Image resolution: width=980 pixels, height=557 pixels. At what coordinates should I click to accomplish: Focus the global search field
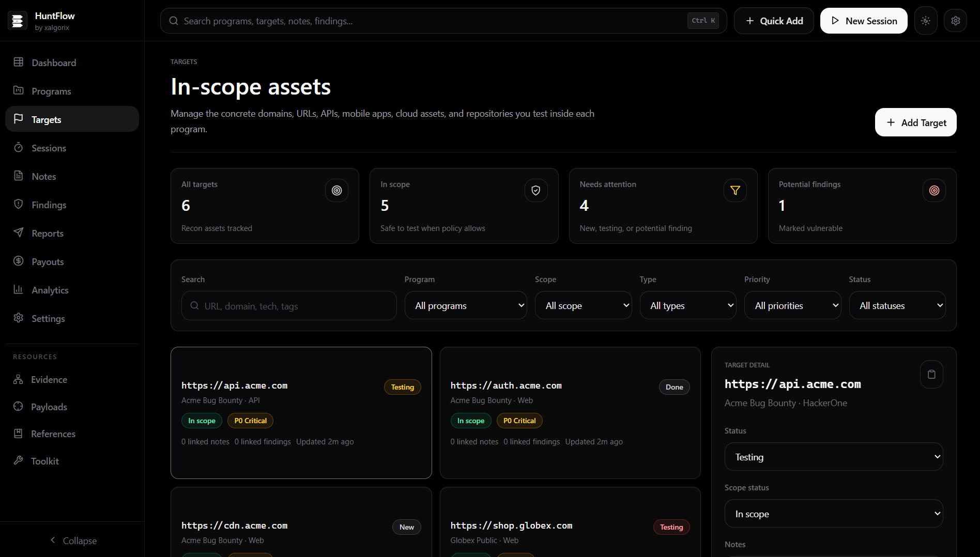(443, 21)
